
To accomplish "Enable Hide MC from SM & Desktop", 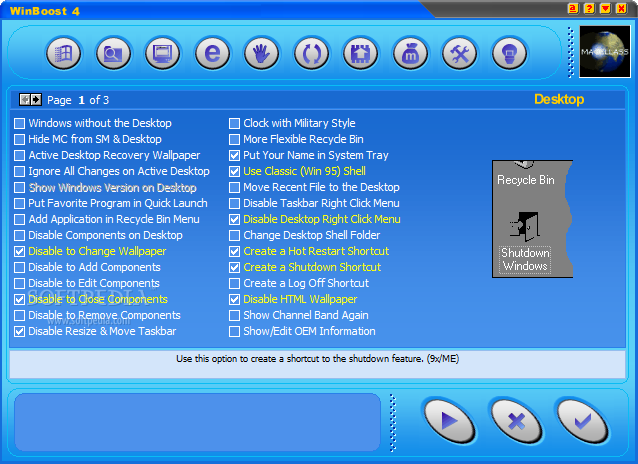I will coord(20,139).
